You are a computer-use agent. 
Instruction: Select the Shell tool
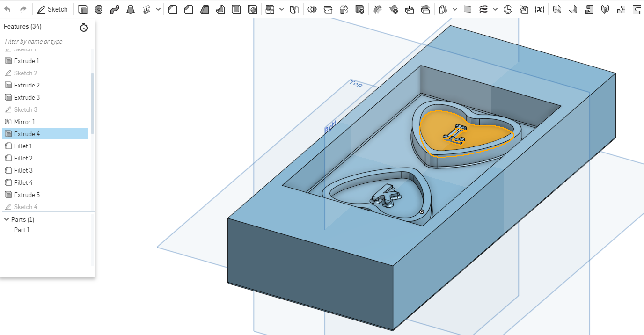[236, 9]
